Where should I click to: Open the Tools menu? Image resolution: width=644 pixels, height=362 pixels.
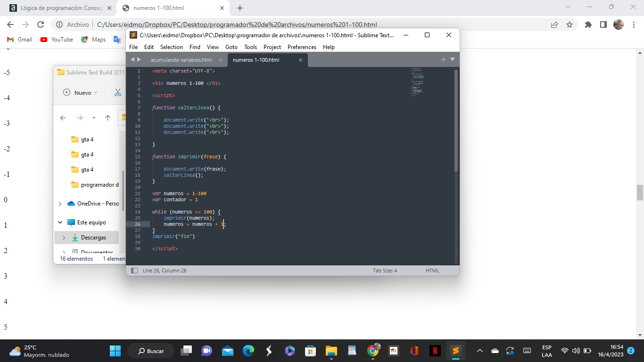(x=250, y=47)
